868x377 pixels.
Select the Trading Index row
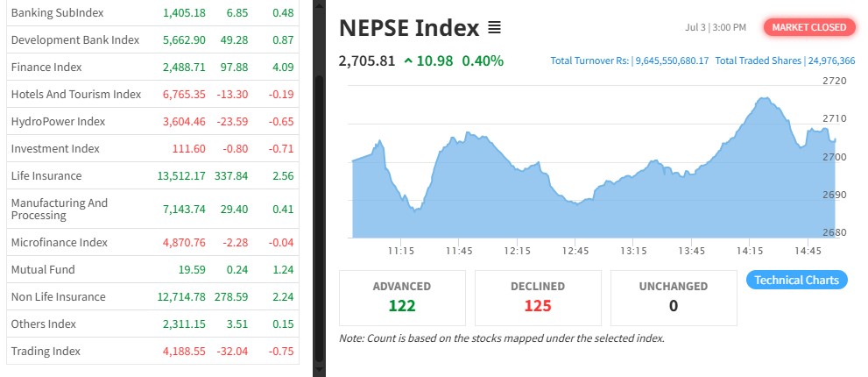(x=46, y=351)
